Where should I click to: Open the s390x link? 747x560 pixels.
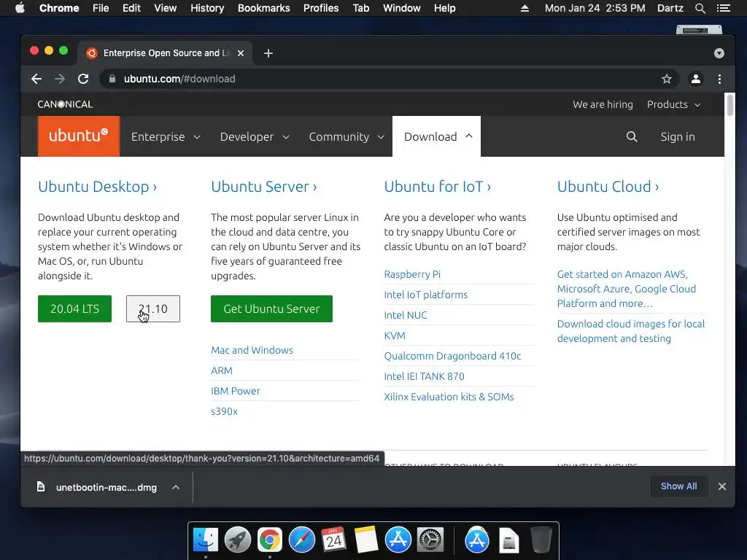[224, 411]
